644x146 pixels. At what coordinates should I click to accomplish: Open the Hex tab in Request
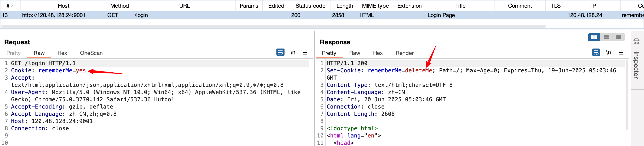(62, 53)
